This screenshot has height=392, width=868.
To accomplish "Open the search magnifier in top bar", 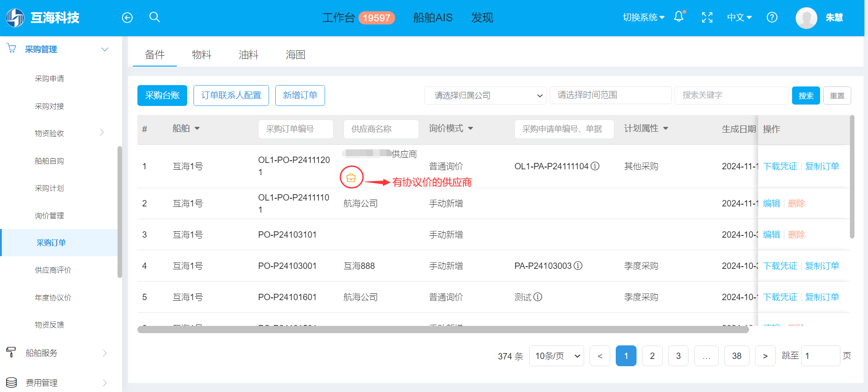I will point(155,17).
